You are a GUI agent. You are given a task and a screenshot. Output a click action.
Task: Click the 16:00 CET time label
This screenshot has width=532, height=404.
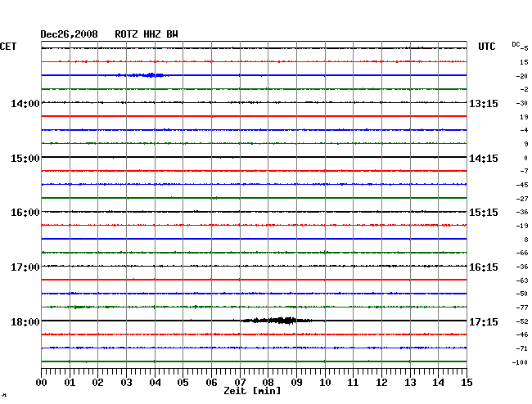tap(25, 213)
